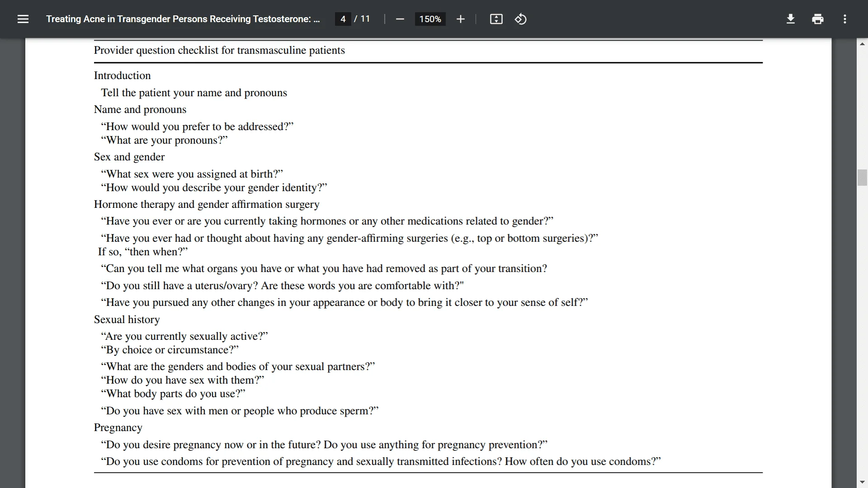Viewport: 868px width, 488px height.
Task: Rotate the document counterclockwise
Action: 520,19
